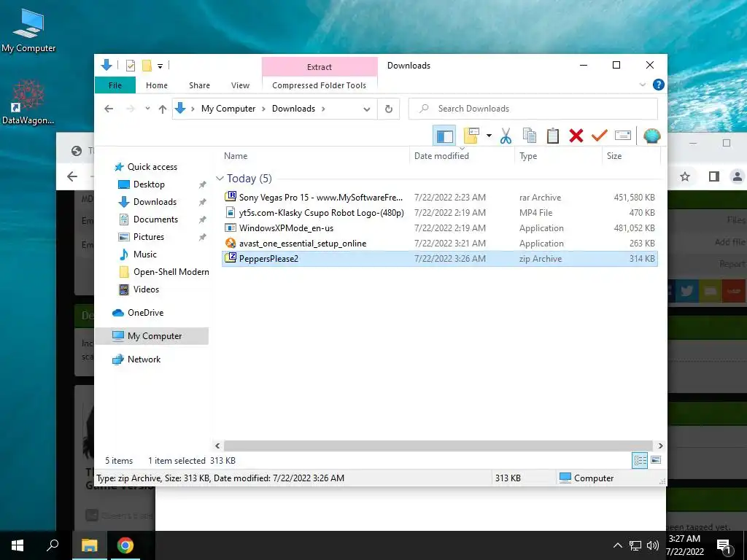Open Downloads in the navigation pane

[155, 202]
